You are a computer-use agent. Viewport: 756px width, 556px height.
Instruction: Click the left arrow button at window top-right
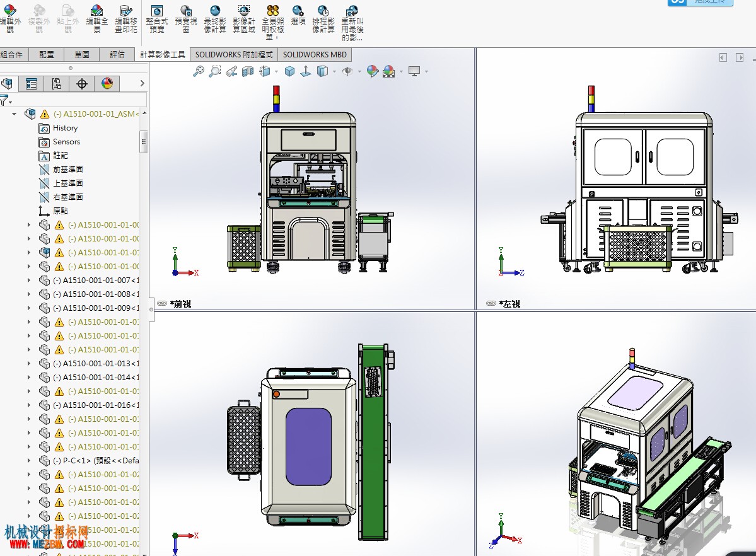[x=723, y=57]
